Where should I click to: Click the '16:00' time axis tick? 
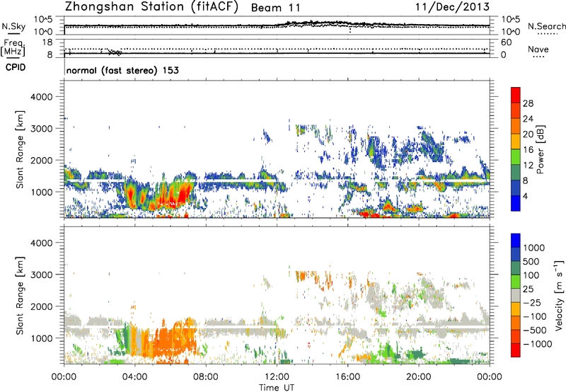click(347, 377)
